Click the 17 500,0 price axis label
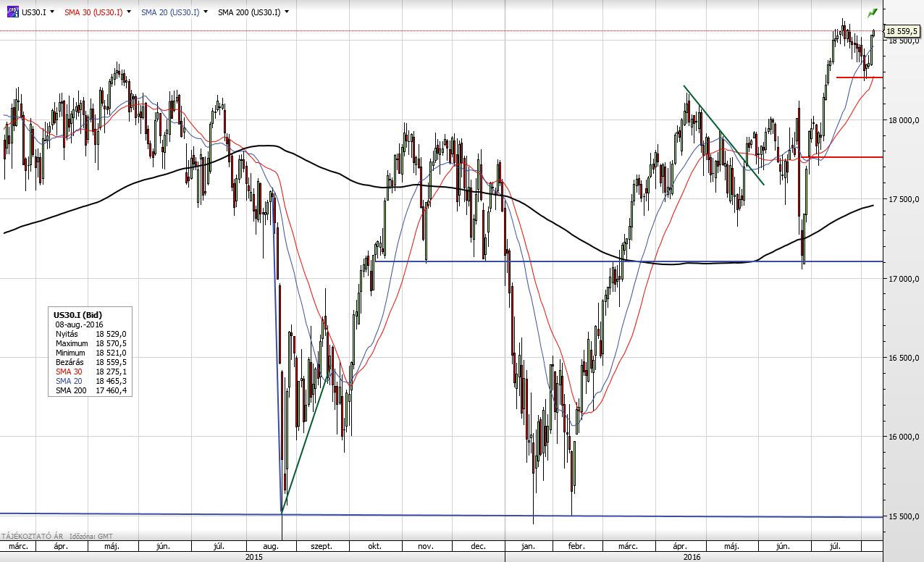 (904, 199)
